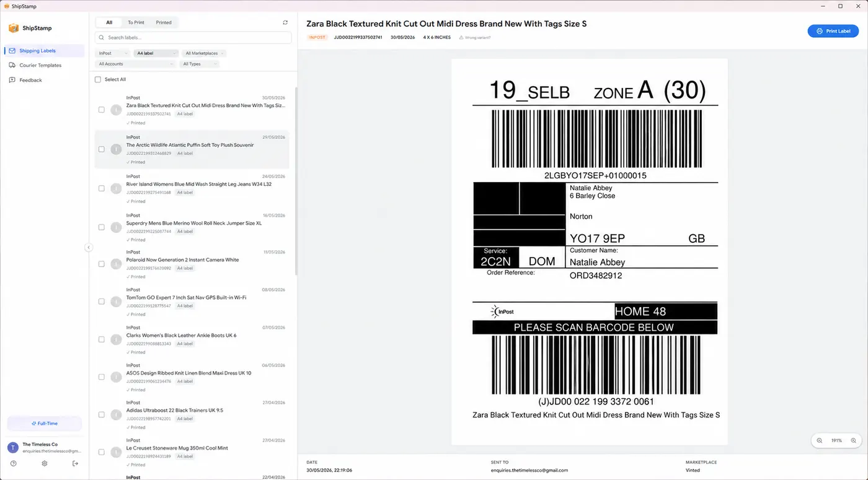Viewport: 868px width, 480px height.
Task: Refresh the labels list
Action: coord(285,22)
